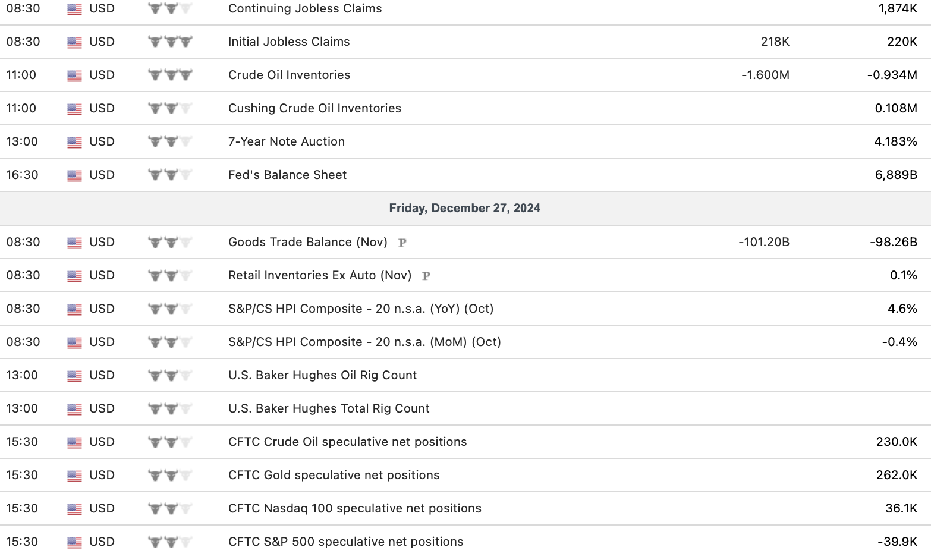Click the 4.183% previous value for 7-Year Note Auction

pos(895,141)
